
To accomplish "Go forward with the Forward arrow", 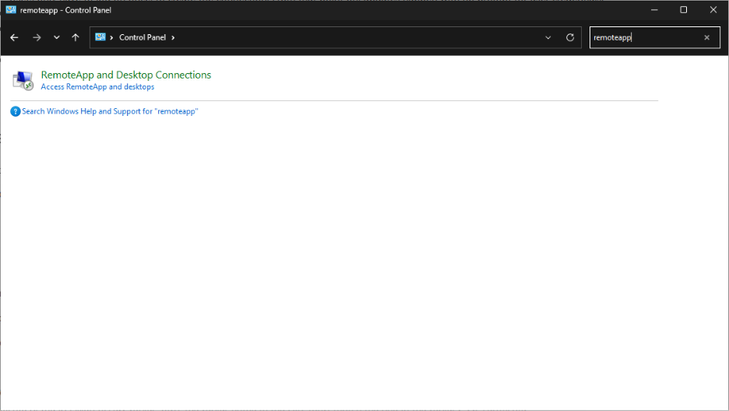I will pos(36,38).
